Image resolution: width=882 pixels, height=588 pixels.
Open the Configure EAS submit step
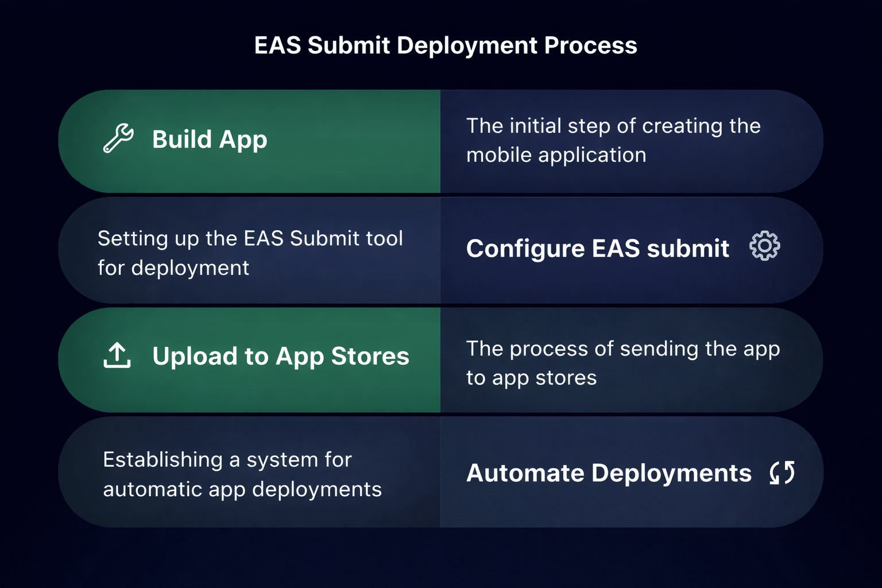(x=598, y=248)
